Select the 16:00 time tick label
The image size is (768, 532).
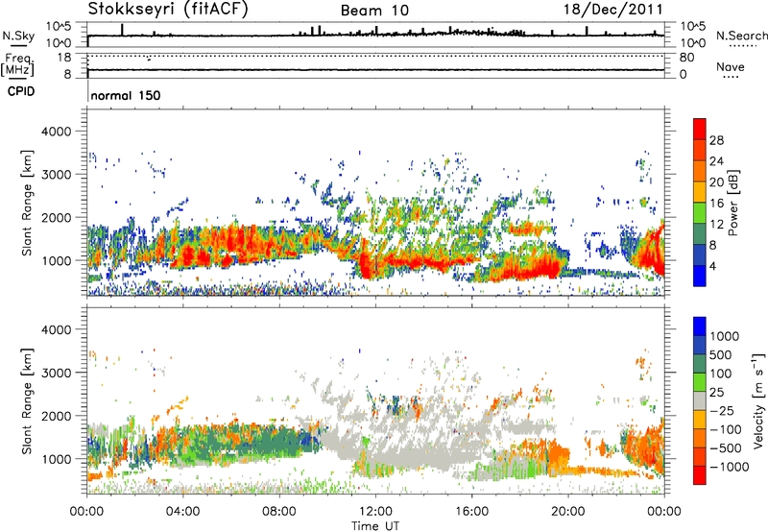coord(471,512)
